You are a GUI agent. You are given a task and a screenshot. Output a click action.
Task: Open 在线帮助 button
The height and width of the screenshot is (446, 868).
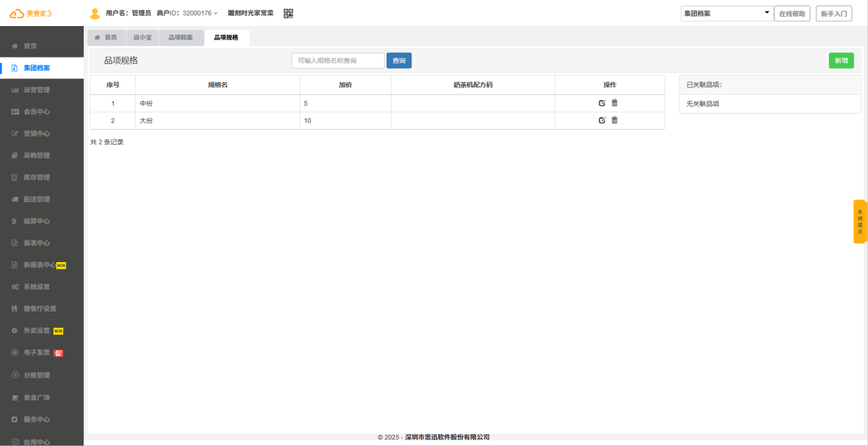tap(792, 14)
